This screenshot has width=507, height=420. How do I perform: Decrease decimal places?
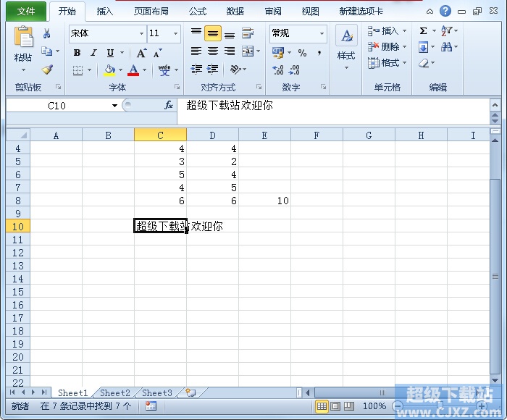294,70
